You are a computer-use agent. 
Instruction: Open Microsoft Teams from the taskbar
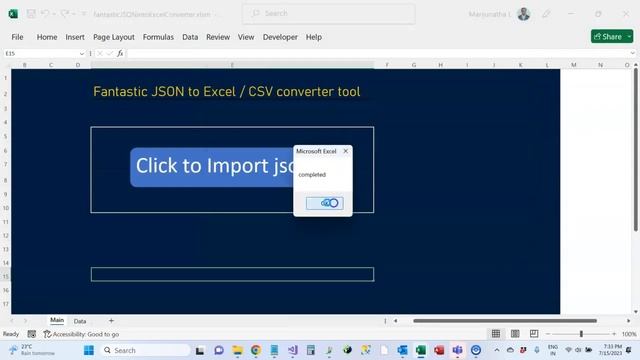[457, 350]
